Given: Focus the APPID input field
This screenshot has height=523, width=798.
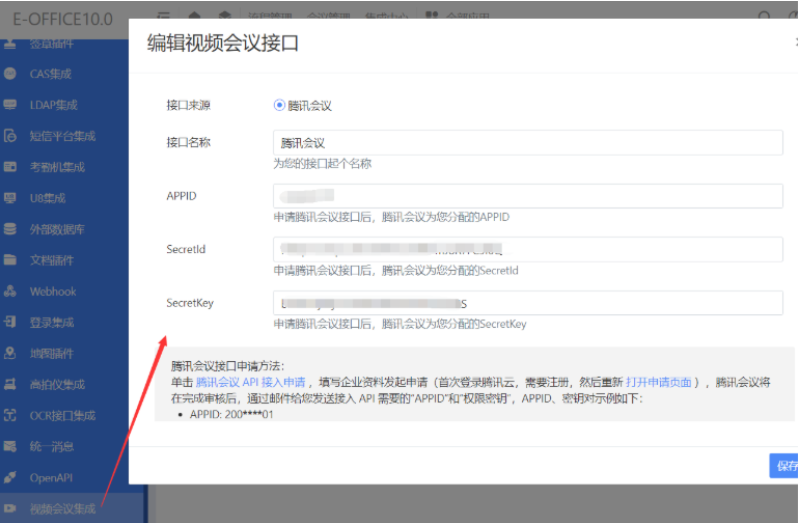Looking at the screenshot, I should click(528, 196).
